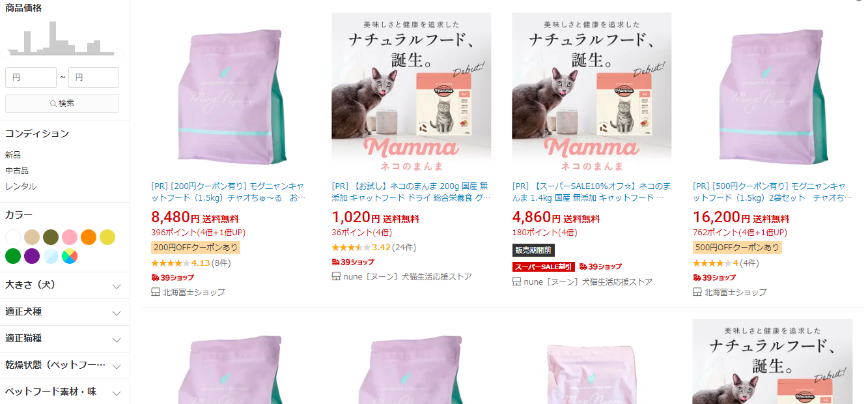Expand the 適正犬種 filter section

pyautogui.click(x=64, y=312)
